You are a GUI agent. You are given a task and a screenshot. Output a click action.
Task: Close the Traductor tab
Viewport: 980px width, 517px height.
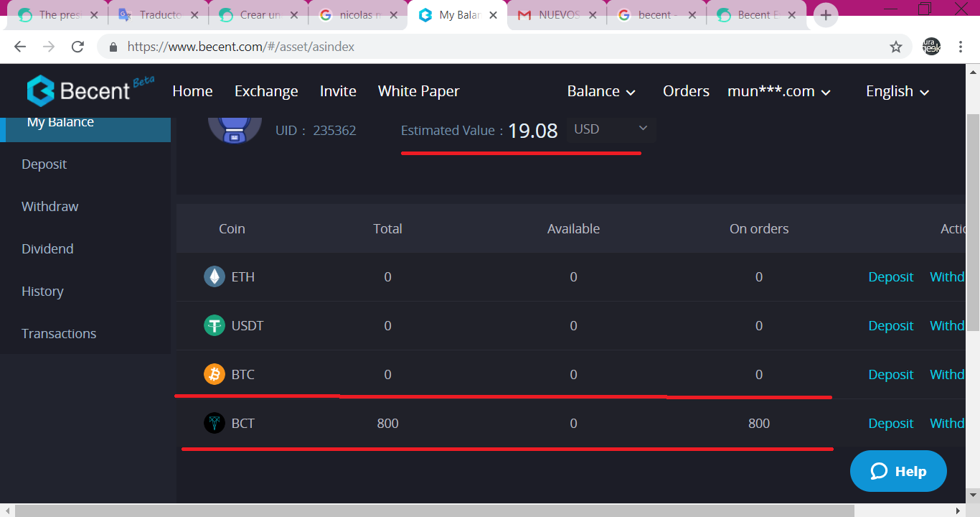click(194, 15)
